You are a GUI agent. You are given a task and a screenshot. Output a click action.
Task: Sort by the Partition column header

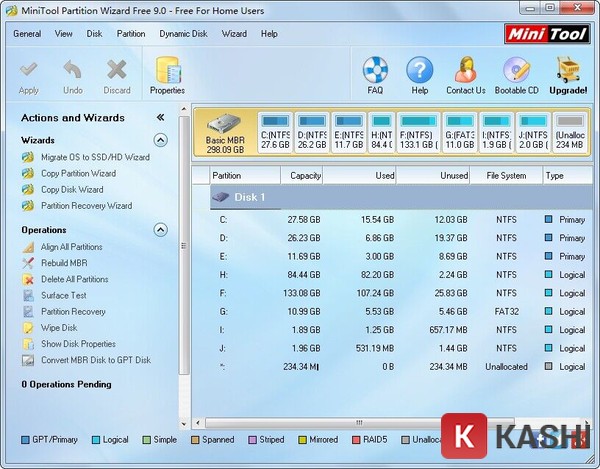pyautogui.click(x=245, y=176)
